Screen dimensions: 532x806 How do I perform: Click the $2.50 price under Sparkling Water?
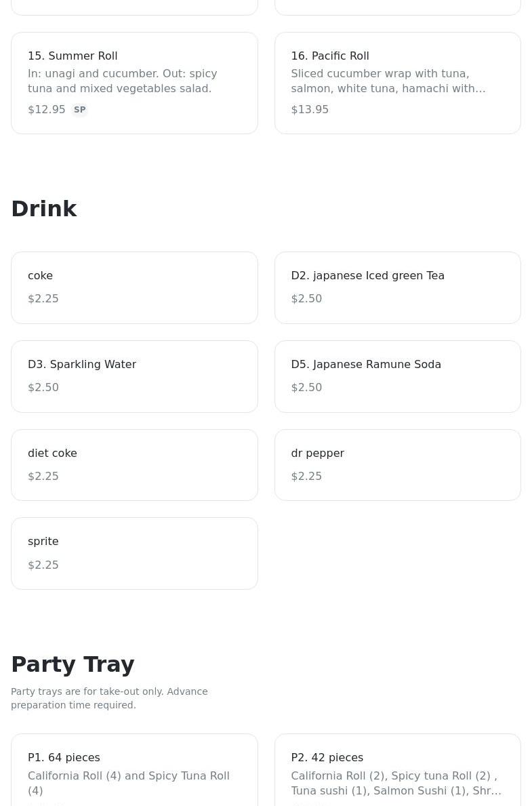[43, 388]
